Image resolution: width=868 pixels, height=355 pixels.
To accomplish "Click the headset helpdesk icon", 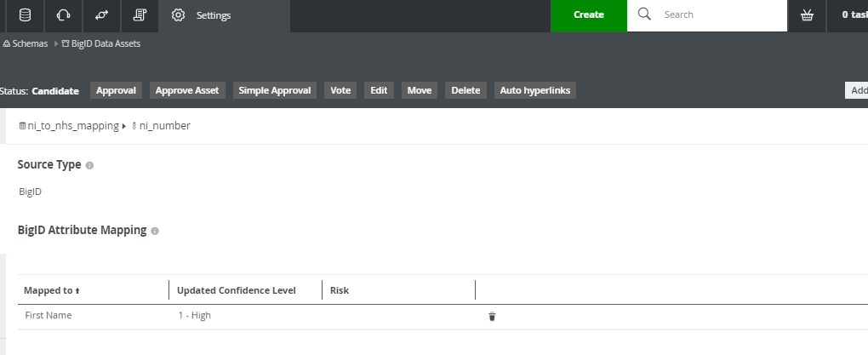I will tap(63, 15).
